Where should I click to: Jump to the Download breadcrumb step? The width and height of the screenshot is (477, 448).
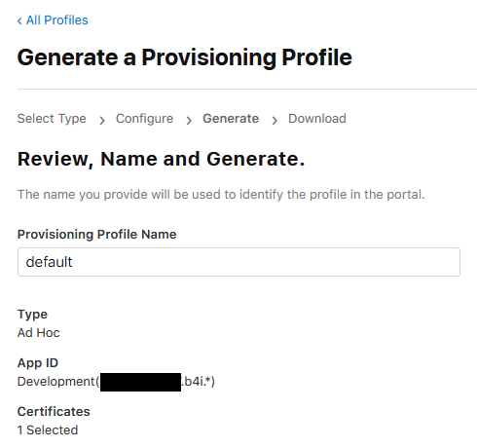pyautogui.click(x=317, y=119)
